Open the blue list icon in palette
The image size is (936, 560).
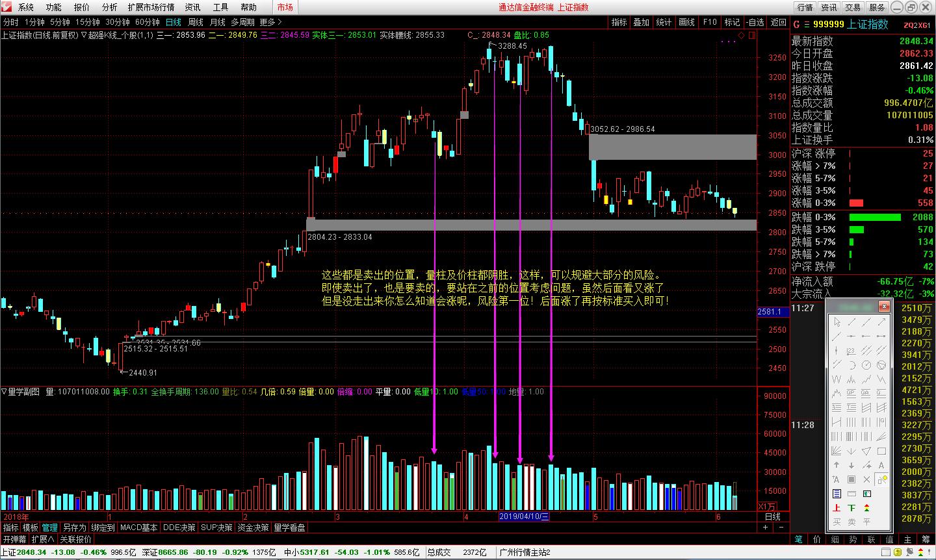(x=837, y=494)
